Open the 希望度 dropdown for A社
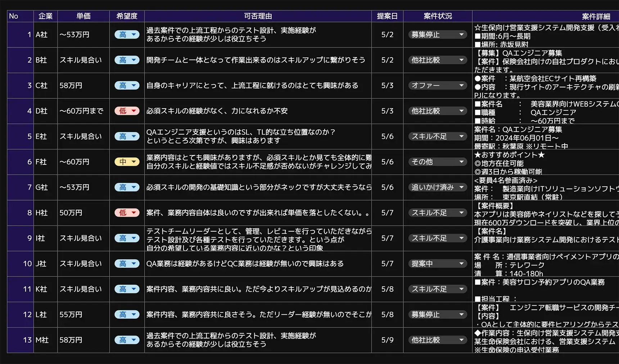This screenshot has height=364, width=619. click(x=127, y=35)
